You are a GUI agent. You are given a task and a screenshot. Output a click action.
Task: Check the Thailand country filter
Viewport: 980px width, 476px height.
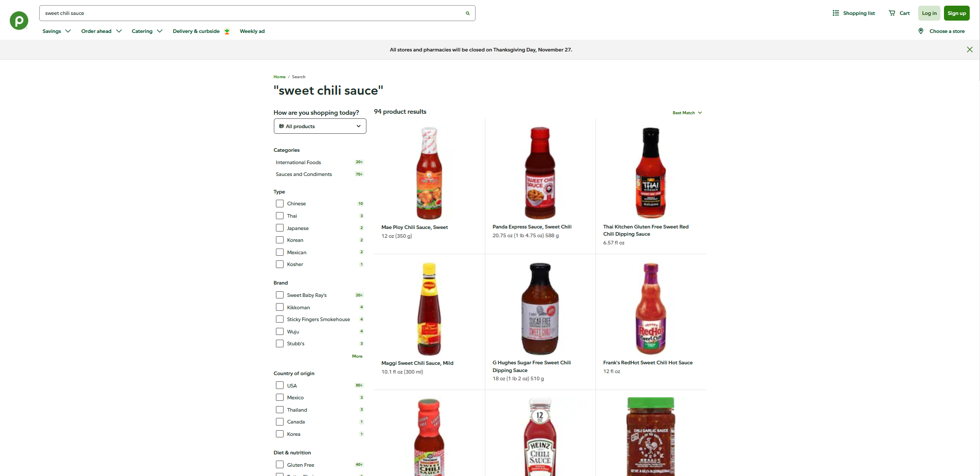click(279, 410)
